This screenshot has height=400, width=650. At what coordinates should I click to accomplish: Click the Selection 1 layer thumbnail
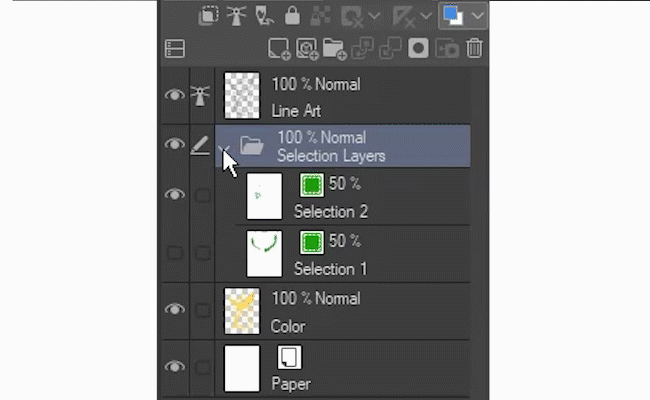click(264, 253)
